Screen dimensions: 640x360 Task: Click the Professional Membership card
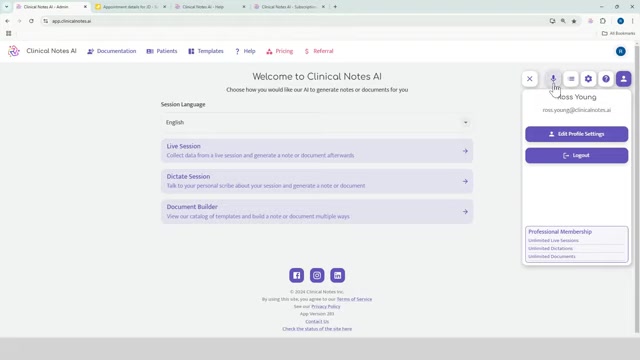tap(576, 244)
